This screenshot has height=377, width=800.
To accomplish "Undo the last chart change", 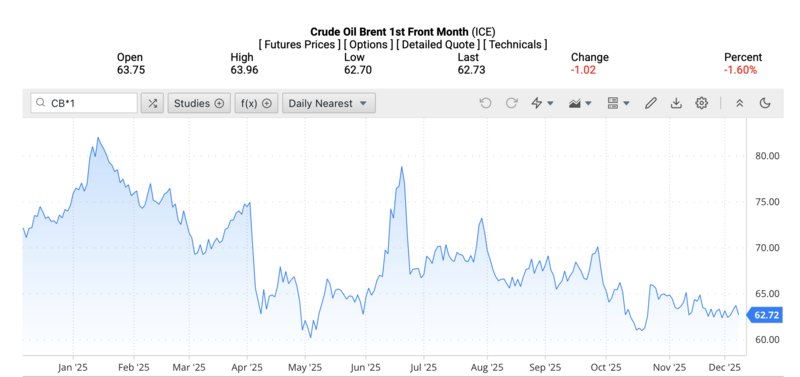I will [485, 103].
